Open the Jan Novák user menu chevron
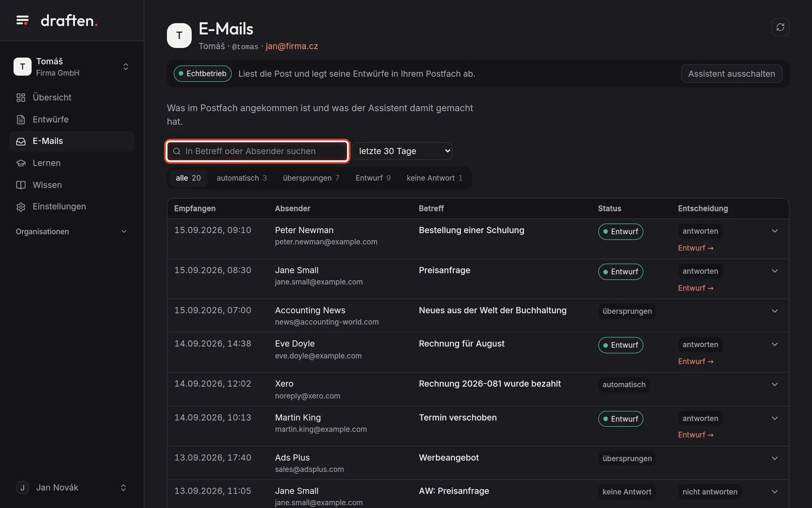The height and width of the screenshot is (508, 812). [x=123, y=488]
